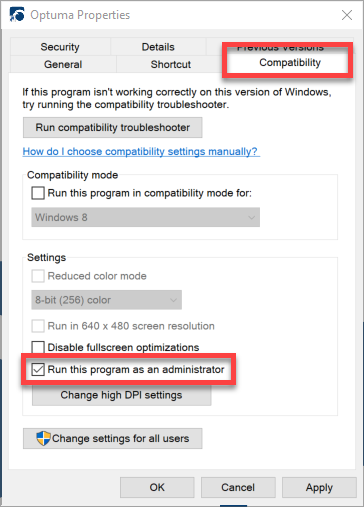
Task: Select the General tab
Action: click(x=63, y=64)
